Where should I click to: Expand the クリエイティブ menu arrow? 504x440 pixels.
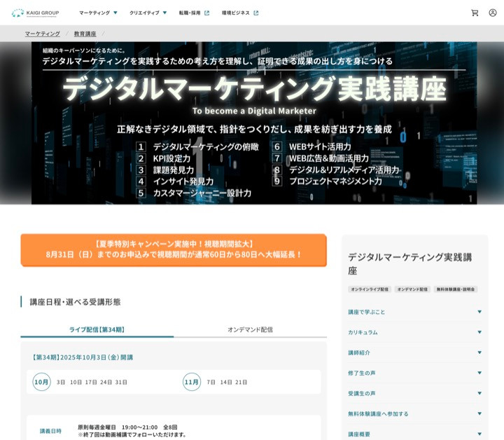pos(165,13)
